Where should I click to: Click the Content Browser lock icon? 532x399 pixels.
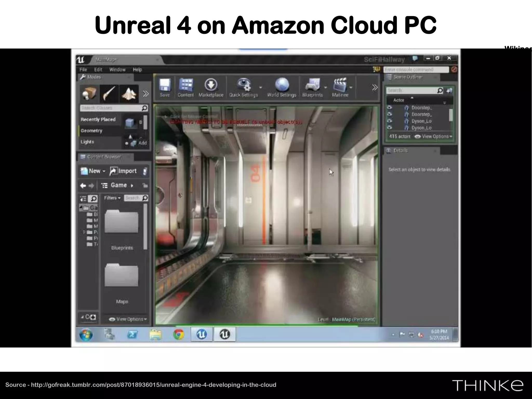tap(145, 185)
